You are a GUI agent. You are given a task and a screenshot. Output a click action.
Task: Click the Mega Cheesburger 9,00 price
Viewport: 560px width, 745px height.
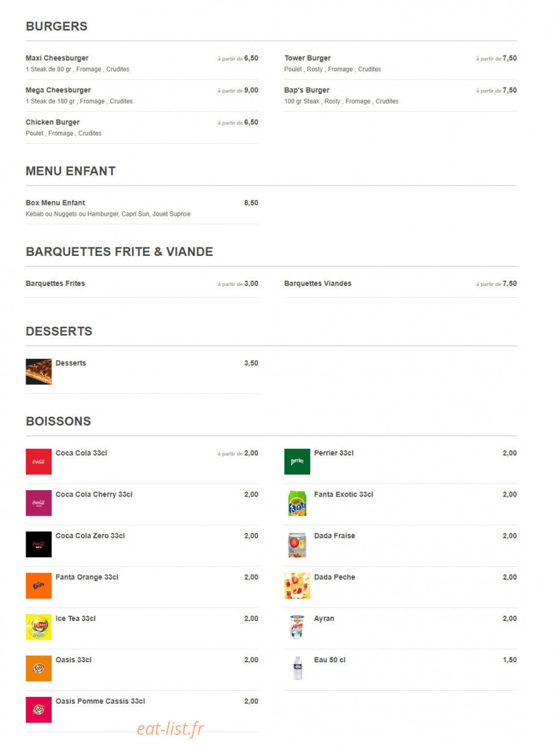(x=251, y=90)
